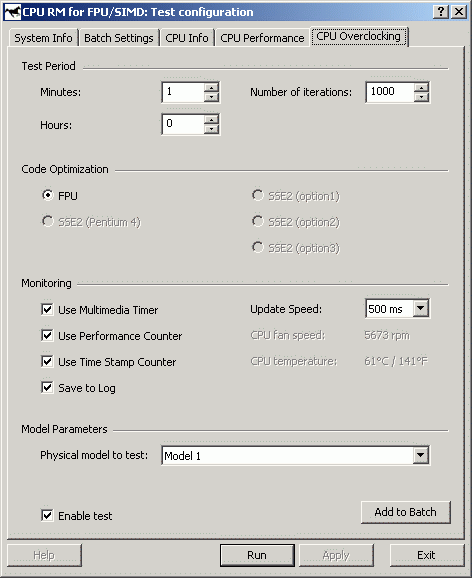Viewport: 472px width, 578px height.
Task: Decrease Number of iterations with down arrow
Action: [x=421, y=97]
